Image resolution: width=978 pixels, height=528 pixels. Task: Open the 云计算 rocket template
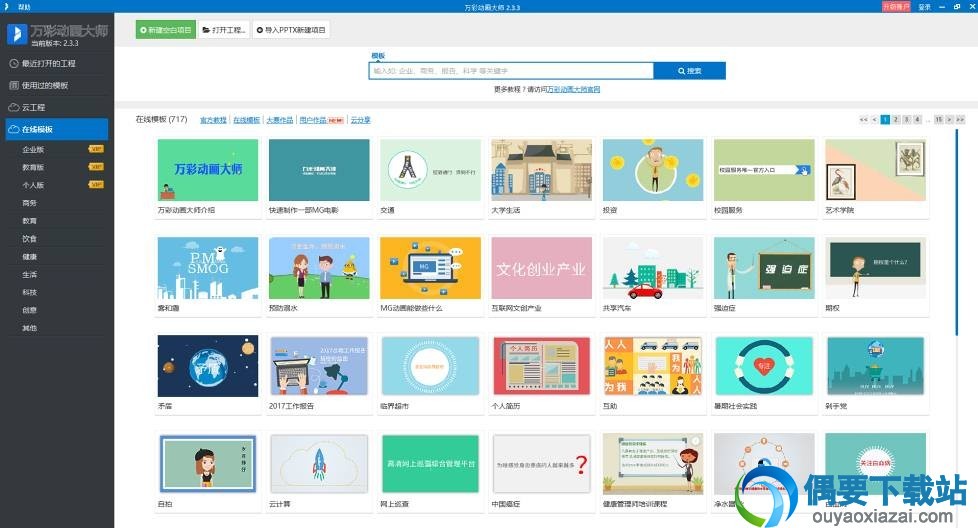point(319,464)
